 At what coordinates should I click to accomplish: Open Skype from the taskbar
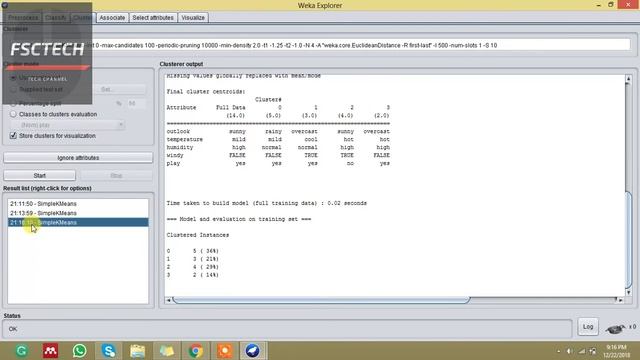[x=109, y=351]
